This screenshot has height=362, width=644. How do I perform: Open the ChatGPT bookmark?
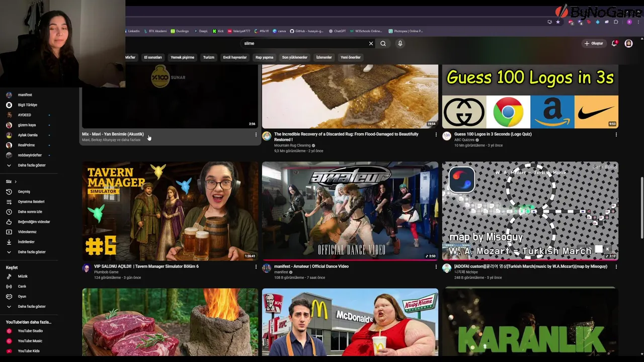[x=337, y=31]
